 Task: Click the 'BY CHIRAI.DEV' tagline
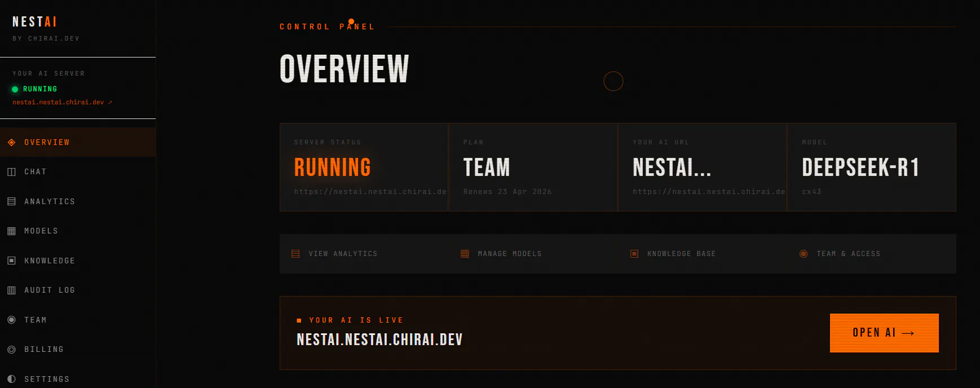[46, 39]
